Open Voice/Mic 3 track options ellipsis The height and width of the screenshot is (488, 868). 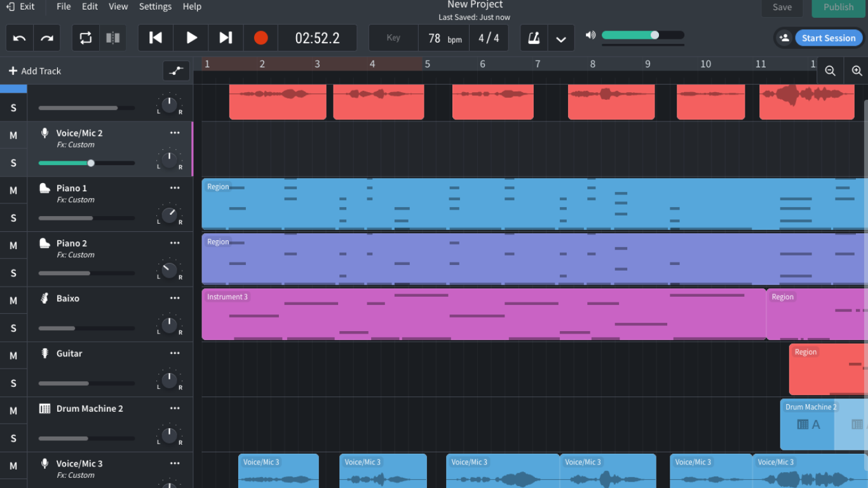175,463
